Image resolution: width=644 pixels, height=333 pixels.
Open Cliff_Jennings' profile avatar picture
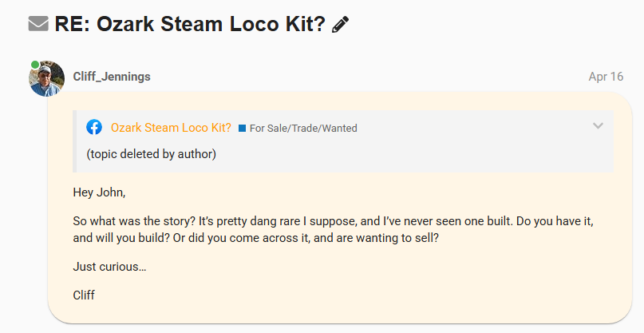(x=47, y=78)
